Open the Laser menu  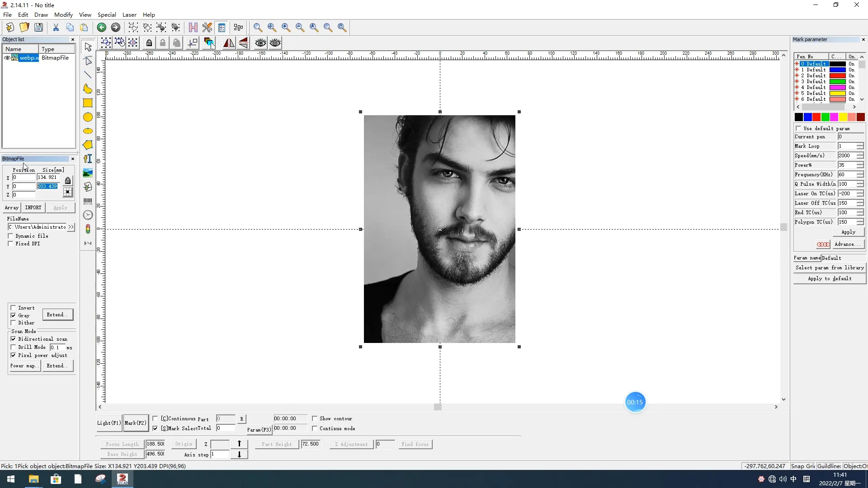129,14
